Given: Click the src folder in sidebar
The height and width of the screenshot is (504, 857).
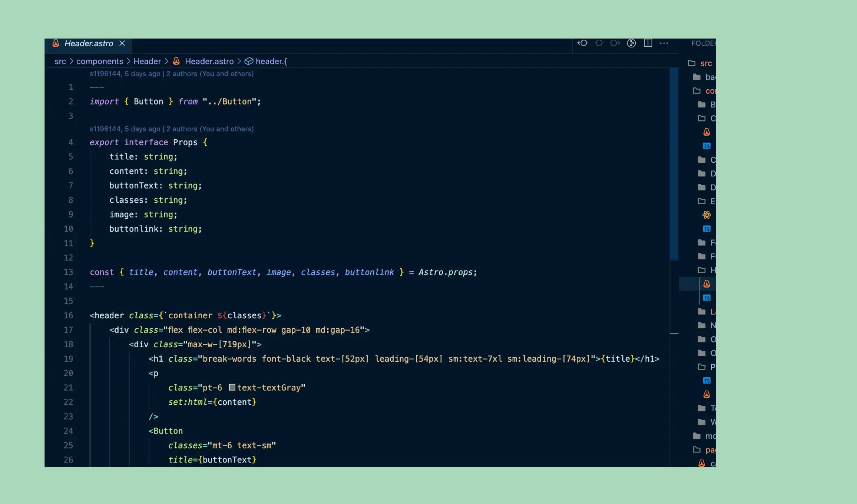Looking at the screenshot, I should (706, 63).
